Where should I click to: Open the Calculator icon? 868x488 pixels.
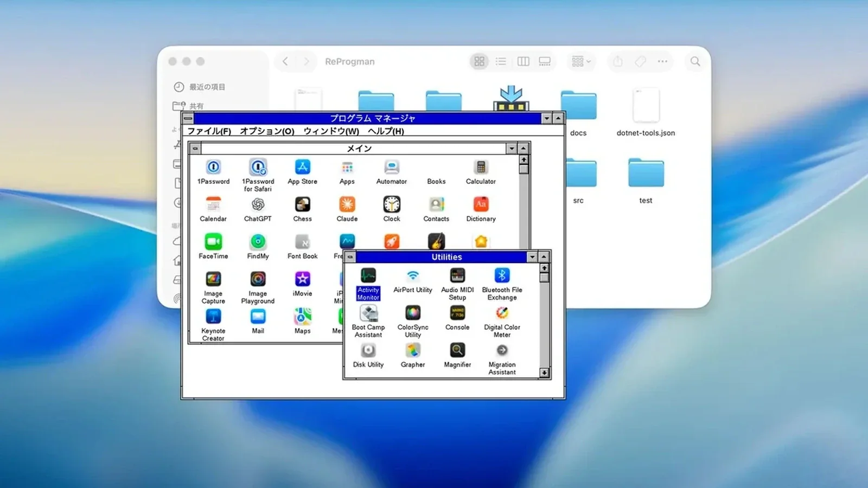pos(481,167)
